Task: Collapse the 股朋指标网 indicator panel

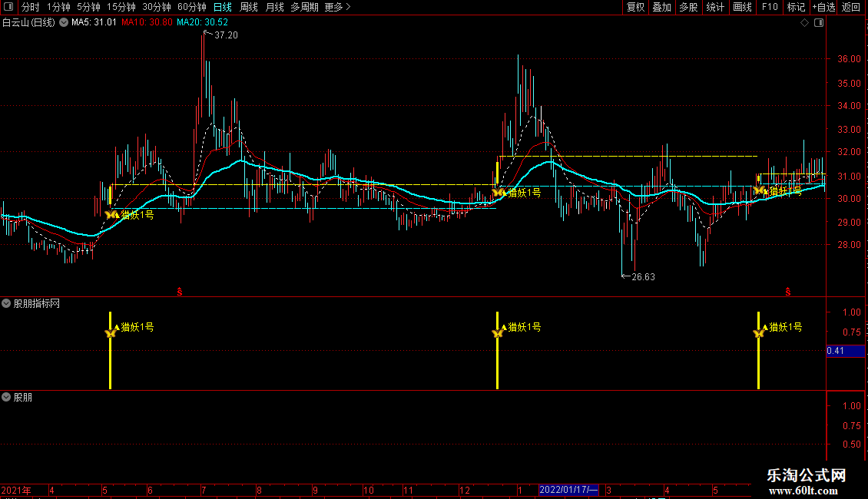Action: 6,303
